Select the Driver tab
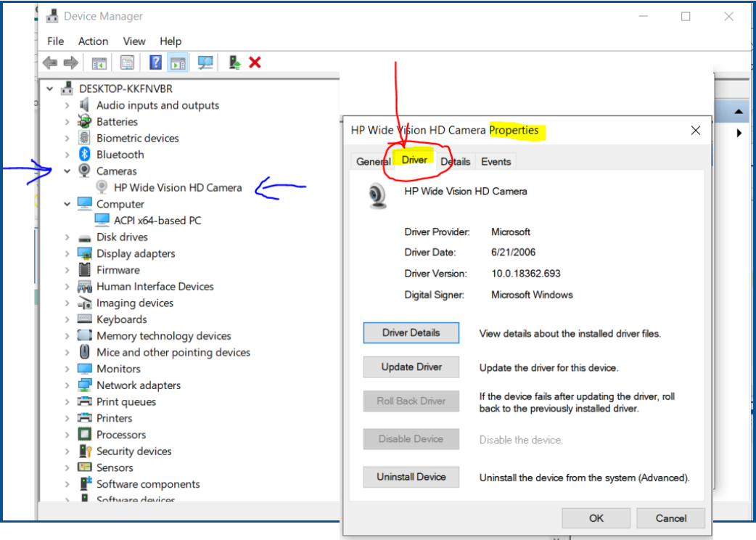The image size is (756, 540). [x=414, y=160]
